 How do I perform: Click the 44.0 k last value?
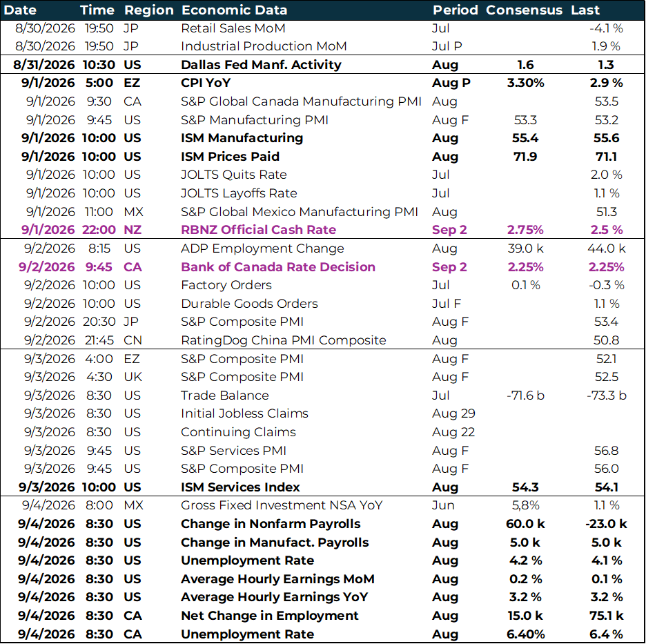click(607, 248)
